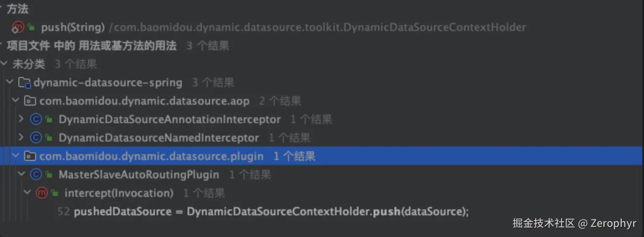644x237 pixels.
Task: Click the plugin package folder icon
Action: point(30,157)
